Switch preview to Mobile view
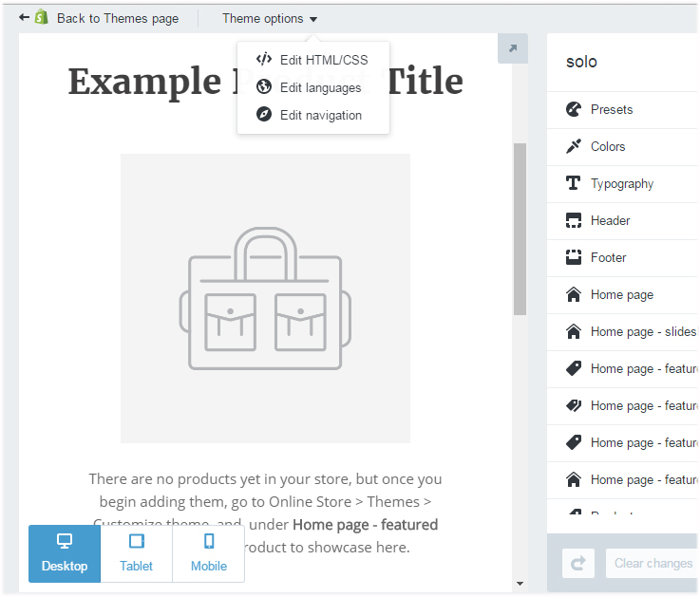Viewport: 700px width, 597px height. [x=209, y=553]
